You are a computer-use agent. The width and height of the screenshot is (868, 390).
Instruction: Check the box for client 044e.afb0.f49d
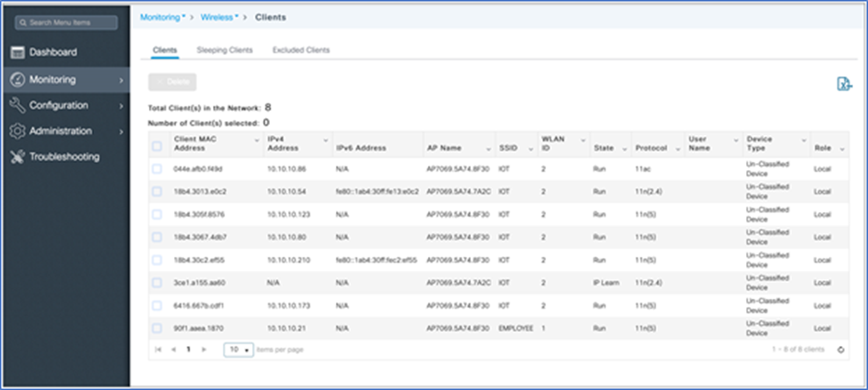pos(157,169)
